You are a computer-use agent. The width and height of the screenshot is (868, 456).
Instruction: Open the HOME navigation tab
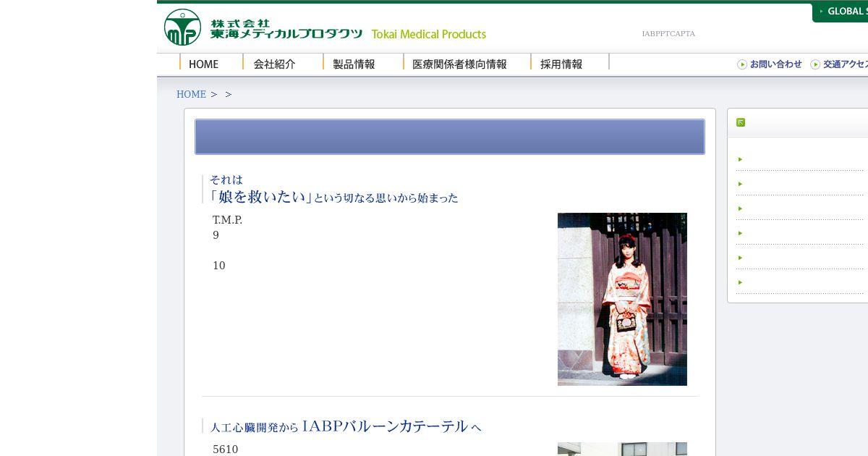pyautogui.click(x=204, y=64)
